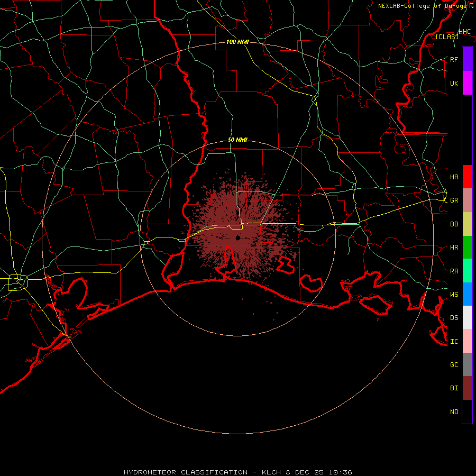Click the DS white legend swatch
This screenshot has height=476, width=476.
point(467,317)
